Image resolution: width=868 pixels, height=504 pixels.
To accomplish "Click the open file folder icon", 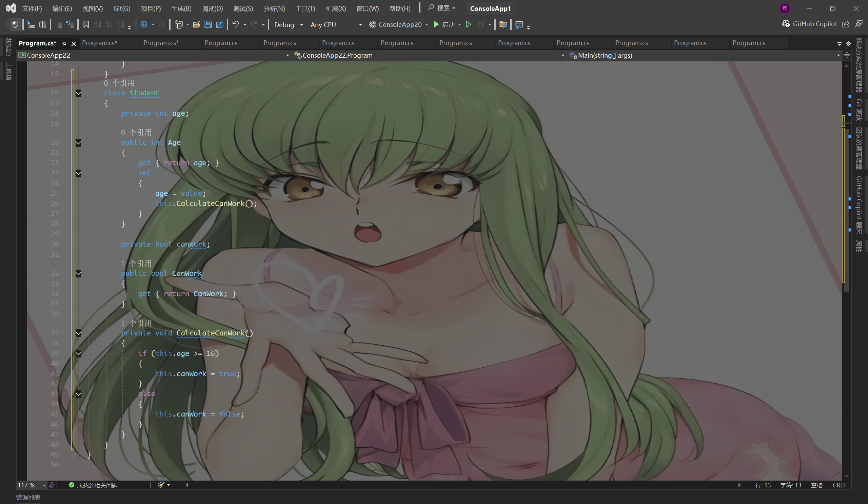I will [196, 24].
